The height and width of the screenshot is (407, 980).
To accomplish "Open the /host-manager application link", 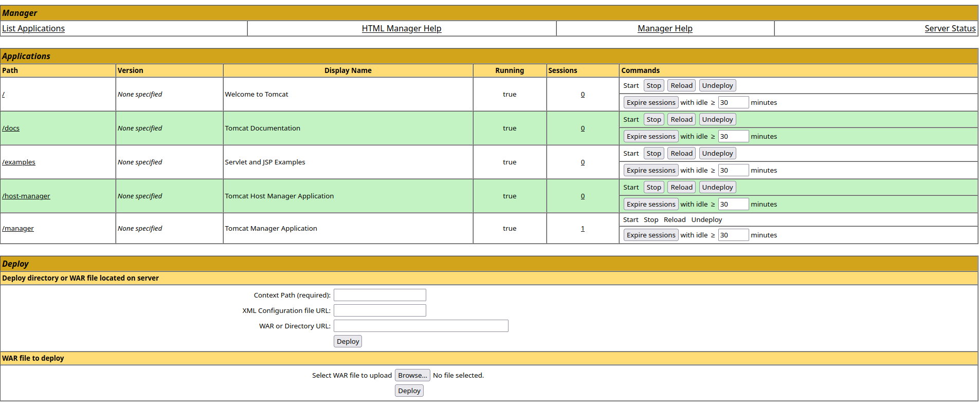I will coord(26,196).
